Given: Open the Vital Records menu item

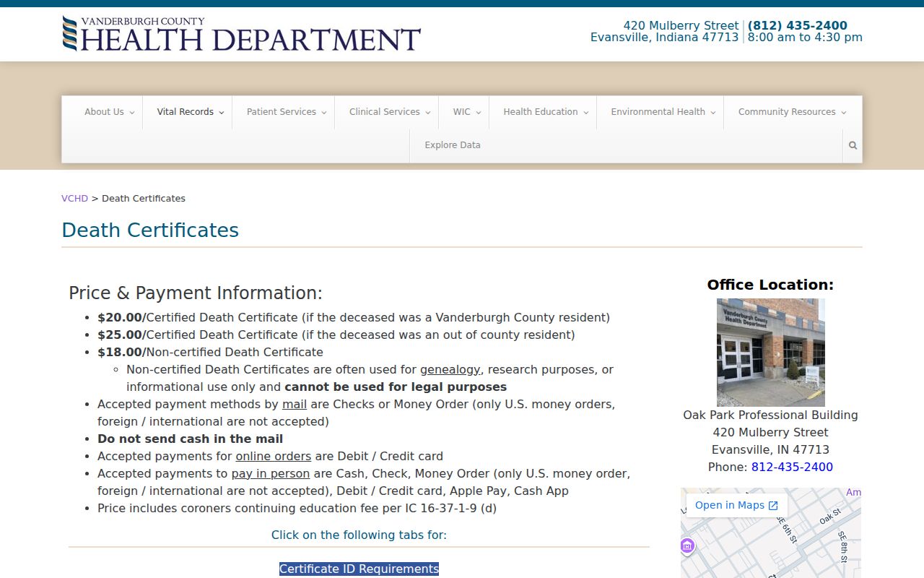Looking at the screenshot, I should coord(185,112).
